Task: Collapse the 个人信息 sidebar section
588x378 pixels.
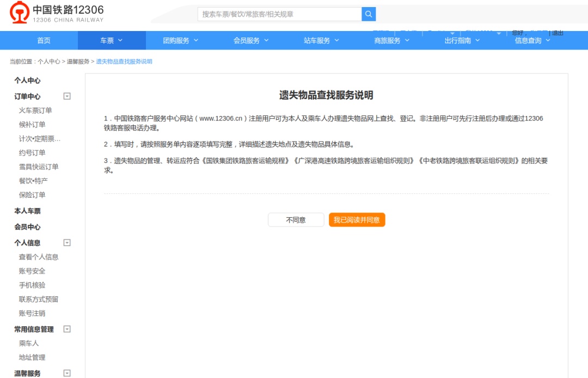Action: click(x=67, y=243)
